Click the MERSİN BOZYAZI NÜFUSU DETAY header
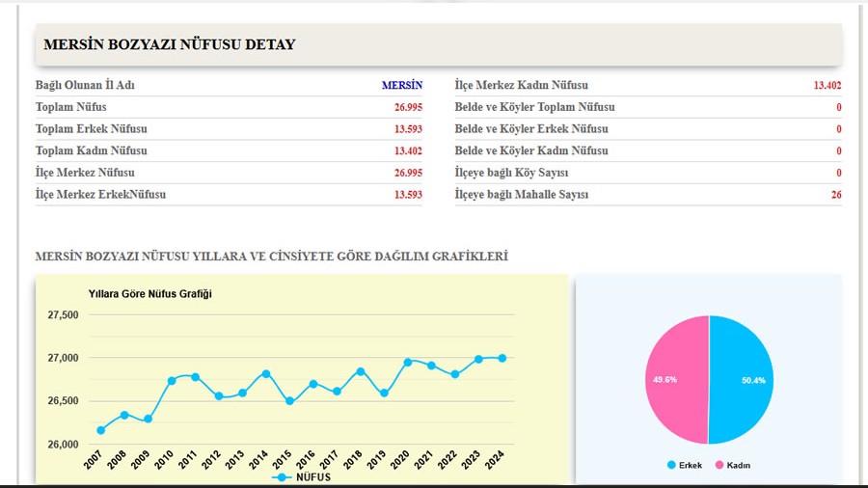The height and width of the screenshot is (488, 868). [x=170, y=44]
